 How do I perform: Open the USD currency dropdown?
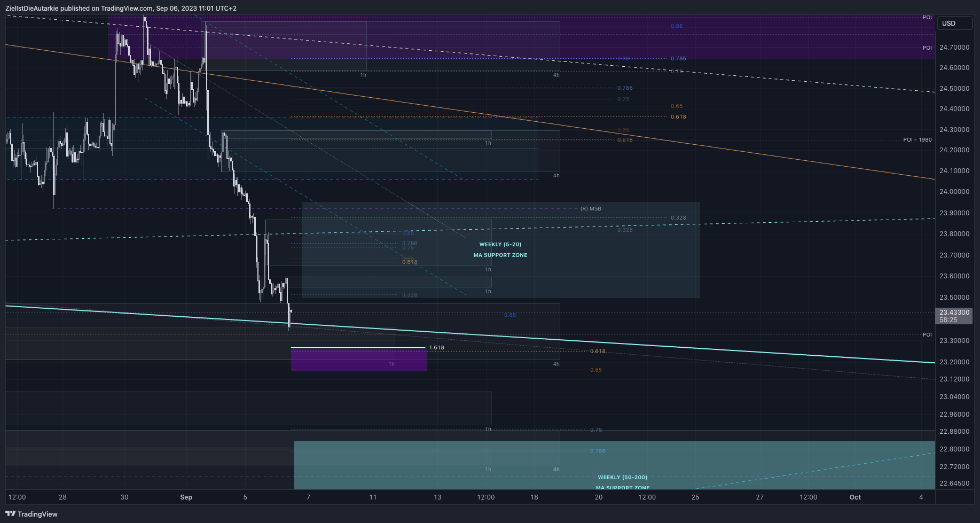click(955, 23)
